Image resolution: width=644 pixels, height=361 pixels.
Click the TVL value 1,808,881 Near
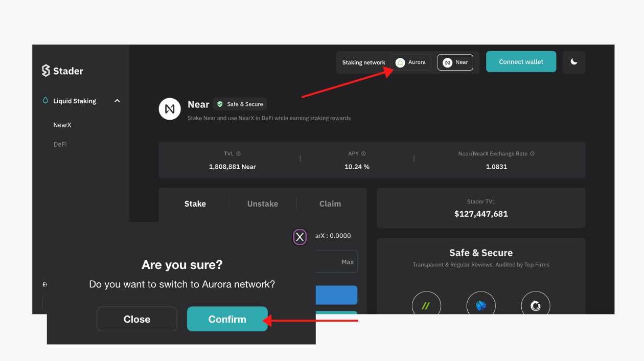pos(233,167)
